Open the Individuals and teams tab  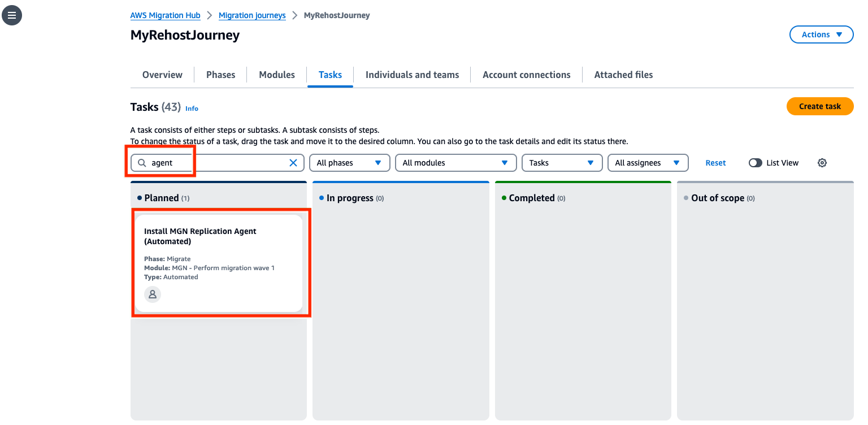(x=412, y=75)
